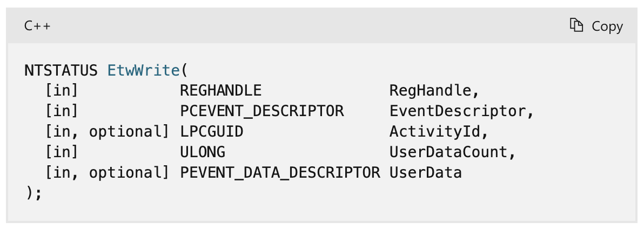Click the [in, optional] annotation before LPCGUID
644x229 pixels.
click(107, 132)
